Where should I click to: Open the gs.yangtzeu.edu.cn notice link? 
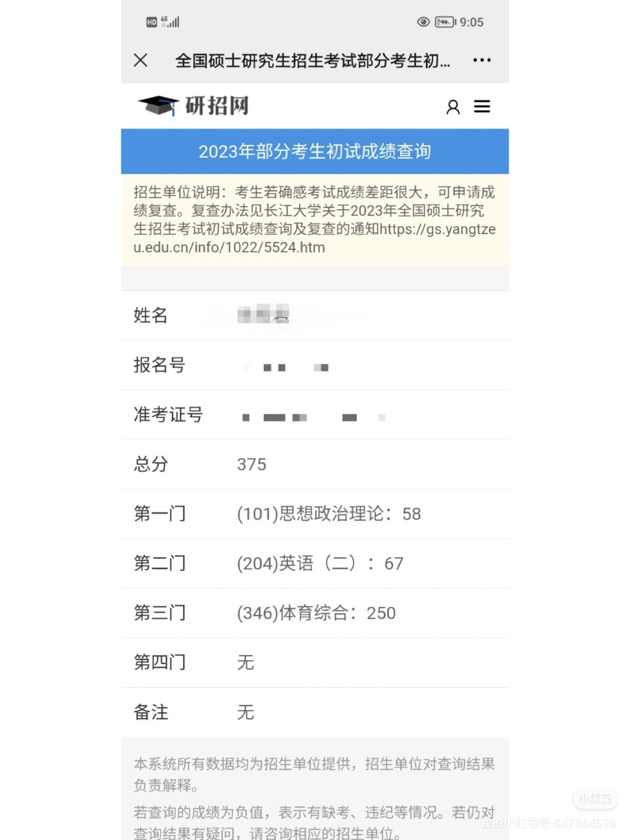(x=314, y=238)
